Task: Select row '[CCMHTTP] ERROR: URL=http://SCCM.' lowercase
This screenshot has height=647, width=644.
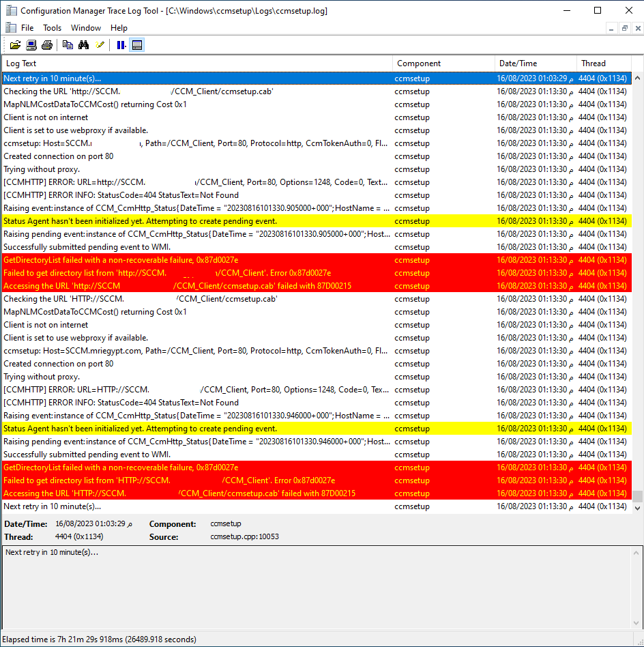Action: (x=317, y=182)
